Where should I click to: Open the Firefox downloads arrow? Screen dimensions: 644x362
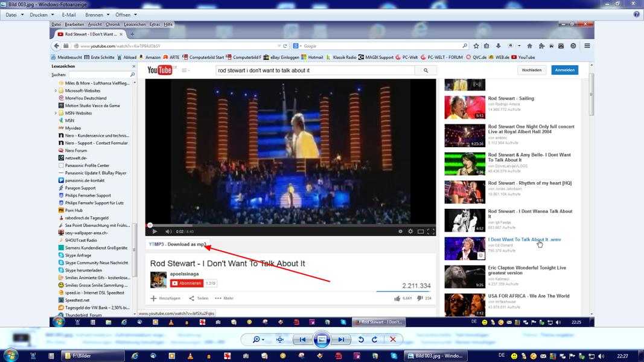[498, 46]
